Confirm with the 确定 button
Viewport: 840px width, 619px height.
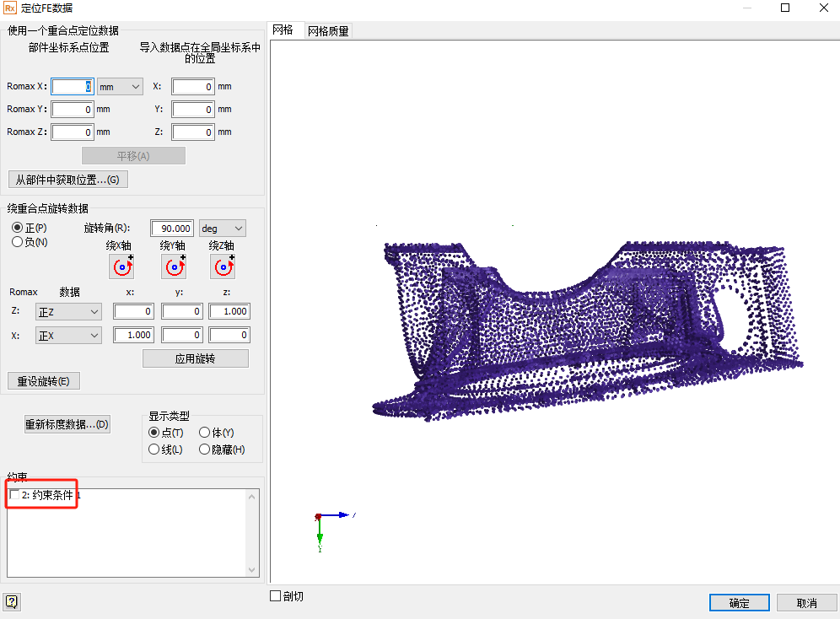[x=740, y=603]
